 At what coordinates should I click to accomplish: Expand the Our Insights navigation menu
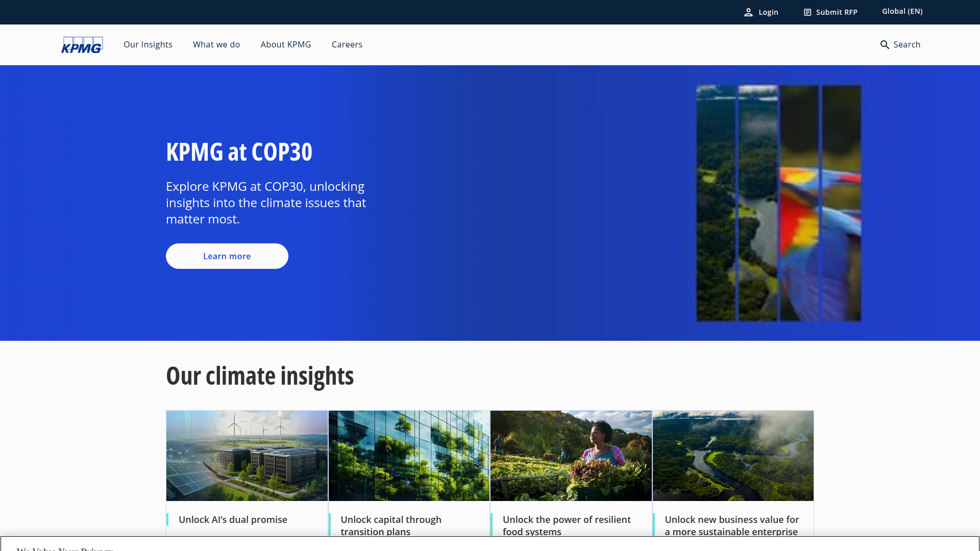(x=148, y=44)
